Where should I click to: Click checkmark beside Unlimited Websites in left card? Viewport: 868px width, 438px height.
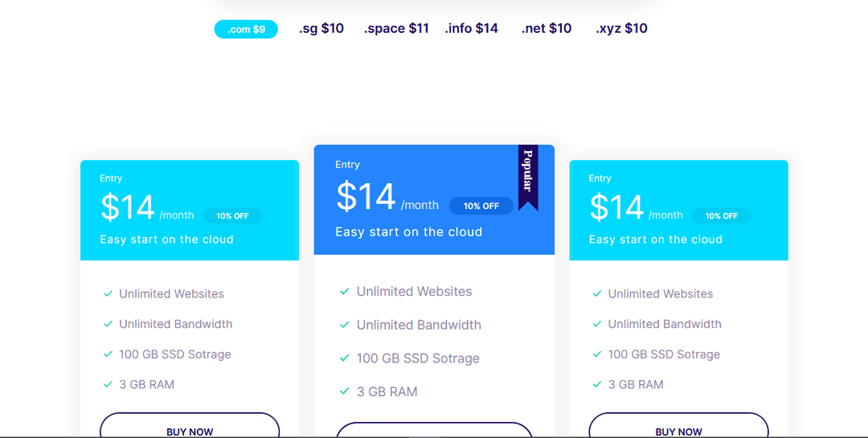click(108, 293)
